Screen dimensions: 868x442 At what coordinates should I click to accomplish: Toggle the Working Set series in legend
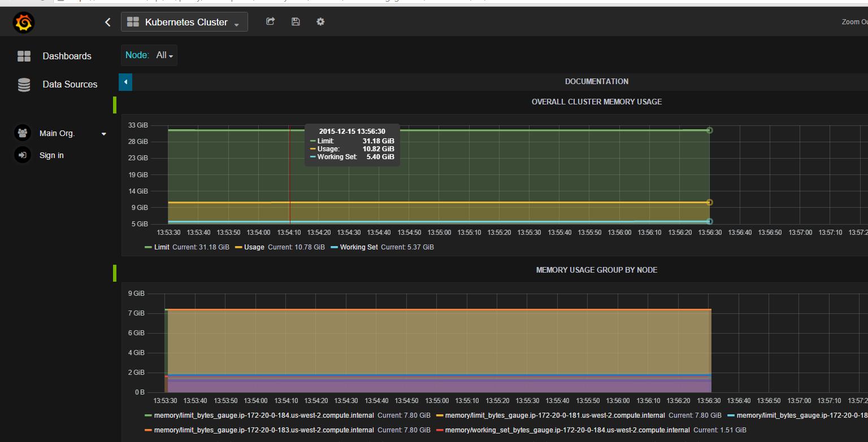click(358, 247)
